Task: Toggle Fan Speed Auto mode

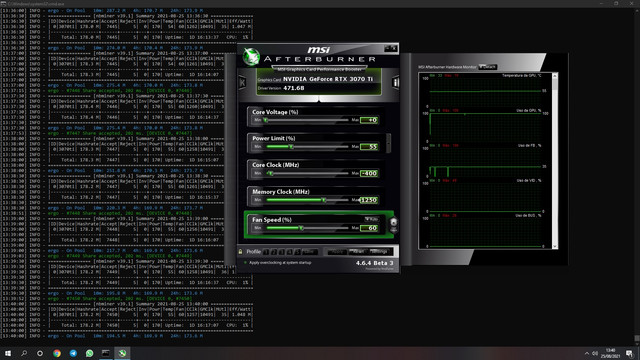Action: pyautogui.click(x=371, y=219)
